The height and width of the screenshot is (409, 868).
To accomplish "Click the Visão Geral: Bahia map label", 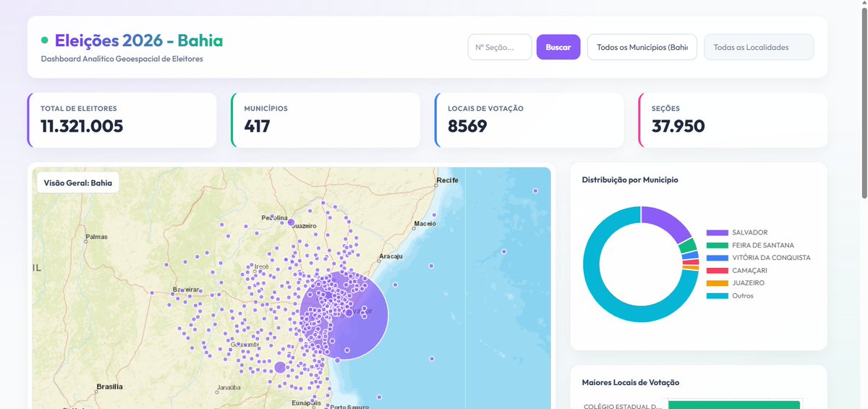I will pyautogui.click(x=78, y=183).
